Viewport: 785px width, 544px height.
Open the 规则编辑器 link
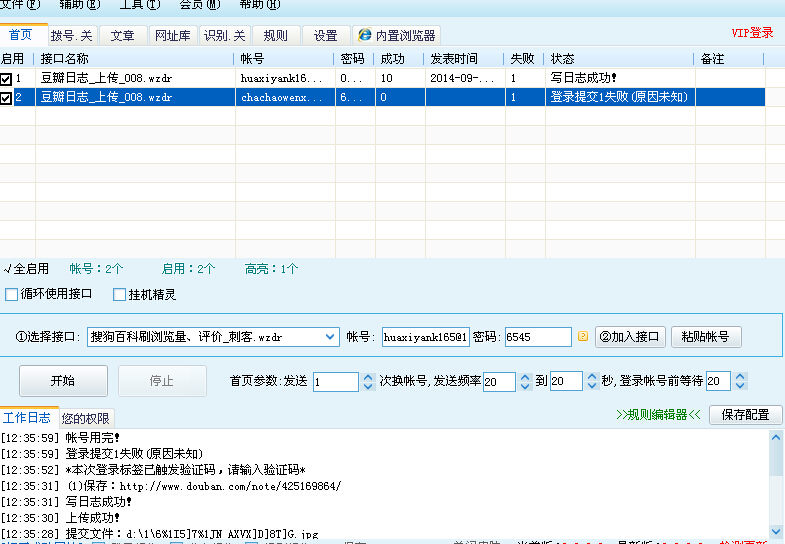pyautogui.click(x=658, y=415)
